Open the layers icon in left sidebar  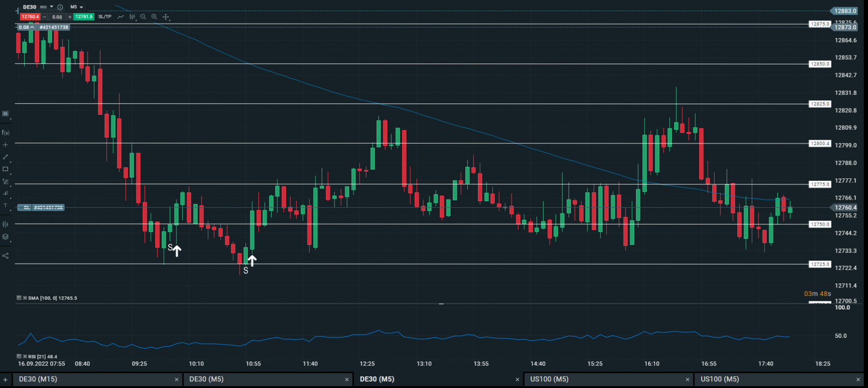point(5,237)
